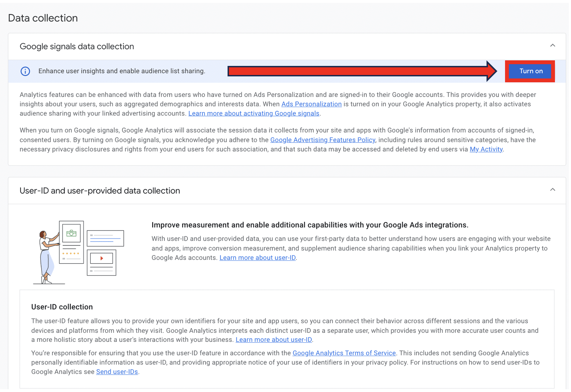The image size is (571, 392).
Task: Open the Send user-IDs link
Action: [117, 371]
